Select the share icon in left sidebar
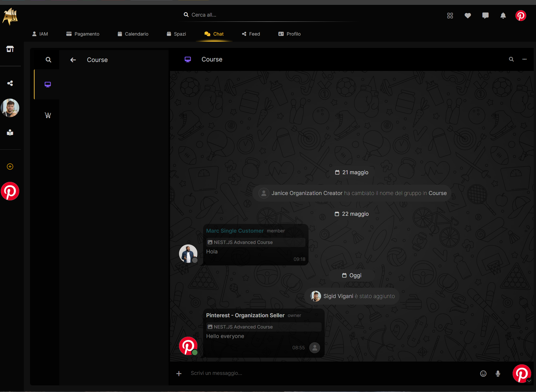Image resolution: width=536 pixels, height=392 pixels. 10,83
